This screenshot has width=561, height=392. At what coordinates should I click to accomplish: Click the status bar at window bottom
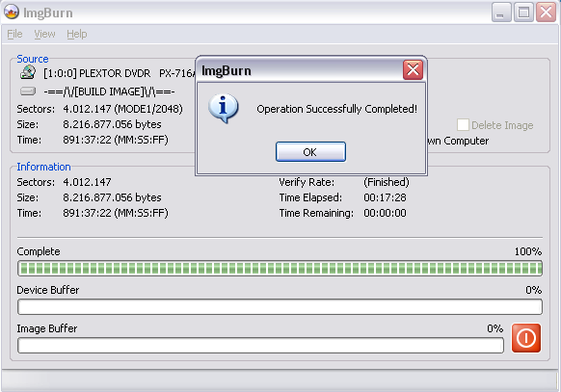pyautogui.click(x=280, y=380)
